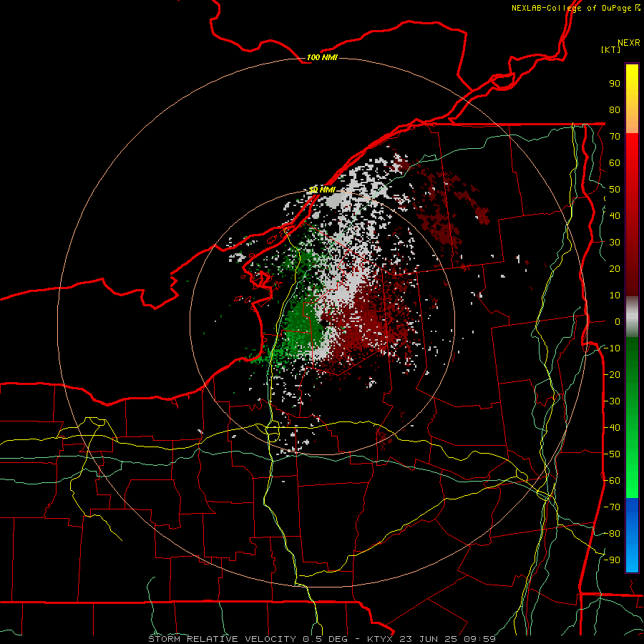
Task: Click the NEXLAB-College of DuPage title text
Action: [x=575, y=8]
